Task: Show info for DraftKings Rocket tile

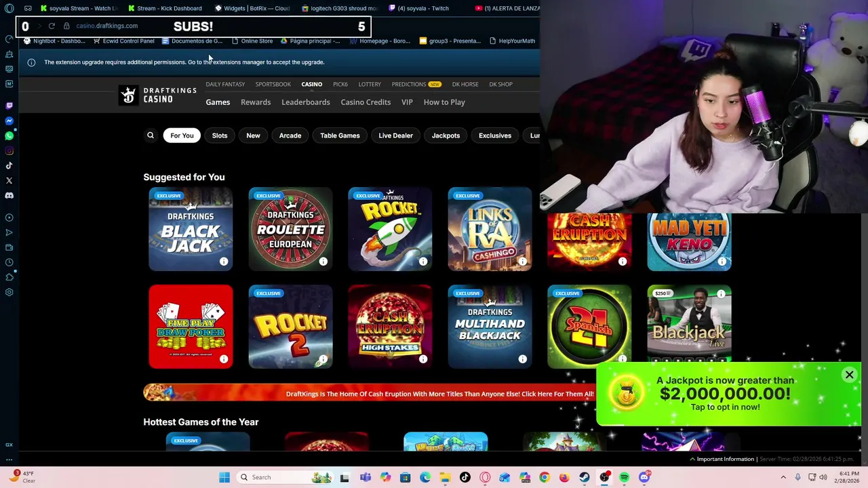Action: [423, 262]
